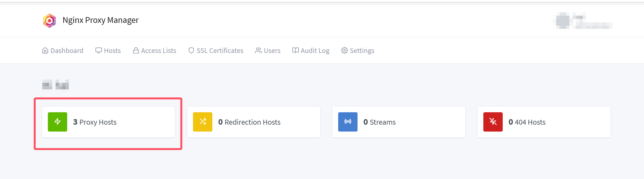Open the user profile menu at top right
The height and width of the screenshot is (179, 644).
pos(584,21)
